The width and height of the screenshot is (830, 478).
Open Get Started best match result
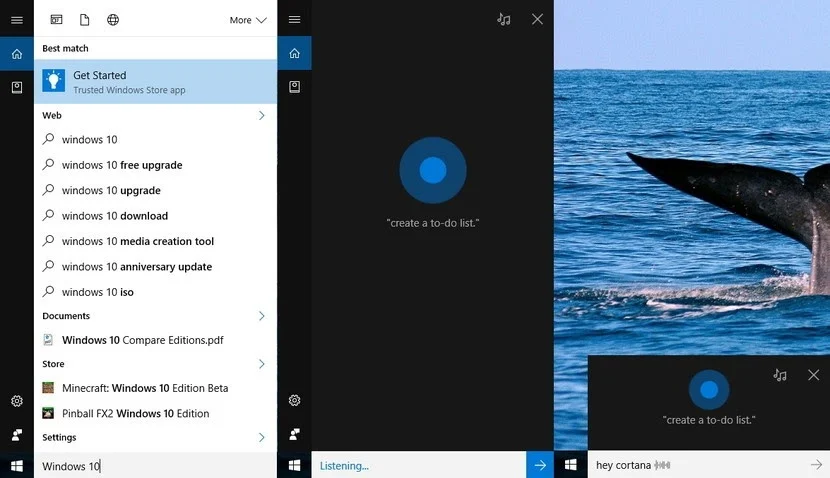click(x=156, y=82)
